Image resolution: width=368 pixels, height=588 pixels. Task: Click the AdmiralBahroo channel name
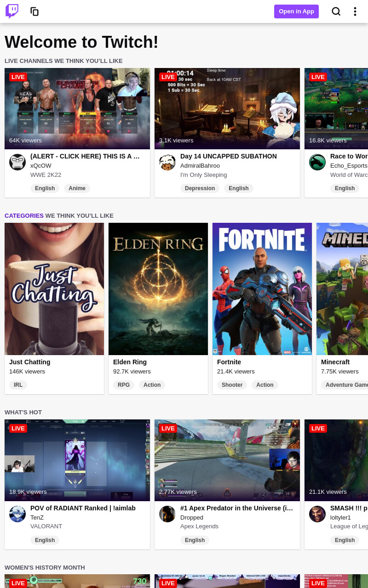200,165
